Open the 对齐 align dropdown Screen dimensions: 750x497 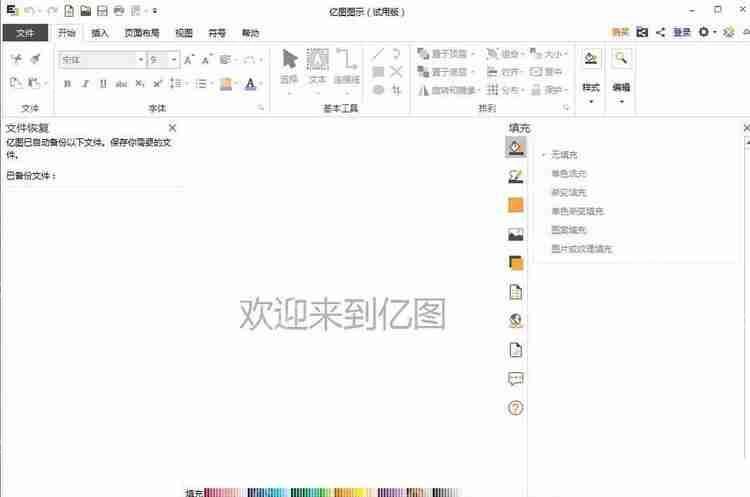coord(506,72)
